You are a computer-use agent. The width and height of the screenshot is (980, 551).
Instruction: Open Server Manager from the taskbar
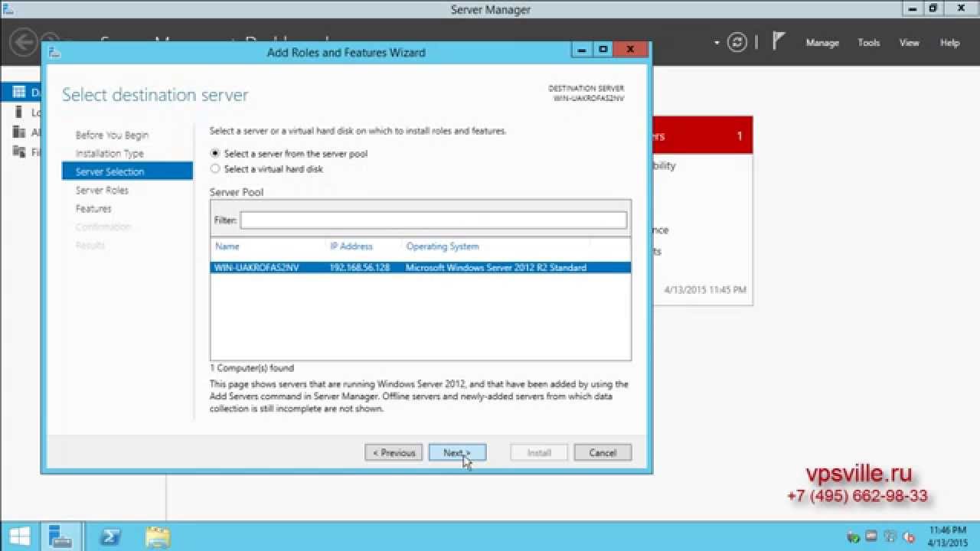click(60, 536)
